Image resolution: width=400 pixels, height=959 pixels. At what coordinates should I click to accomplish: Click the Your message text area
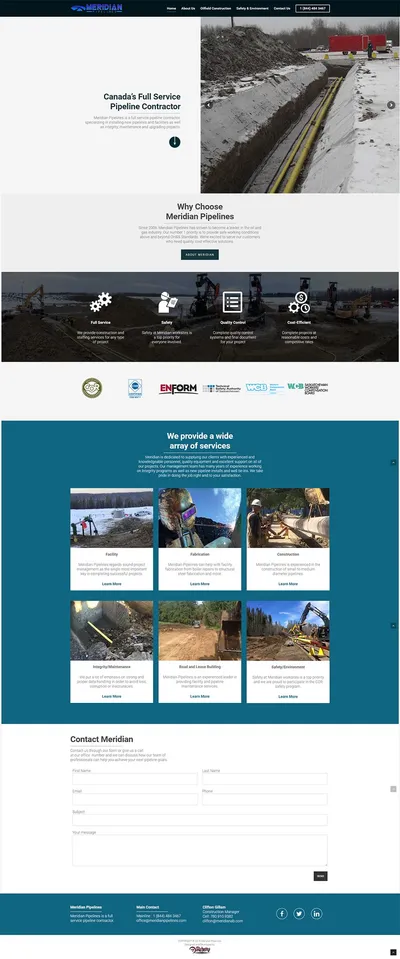tap(200, 850)
